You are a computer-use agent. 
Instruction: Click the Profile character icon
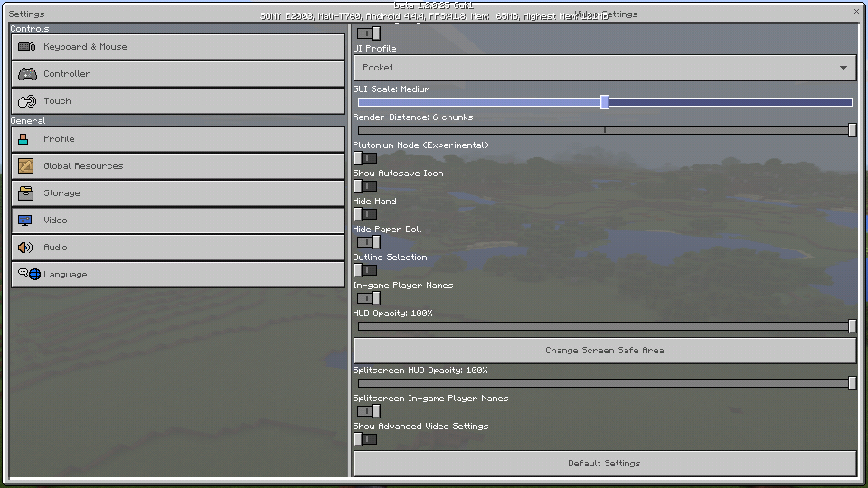[x=24, y=139]
